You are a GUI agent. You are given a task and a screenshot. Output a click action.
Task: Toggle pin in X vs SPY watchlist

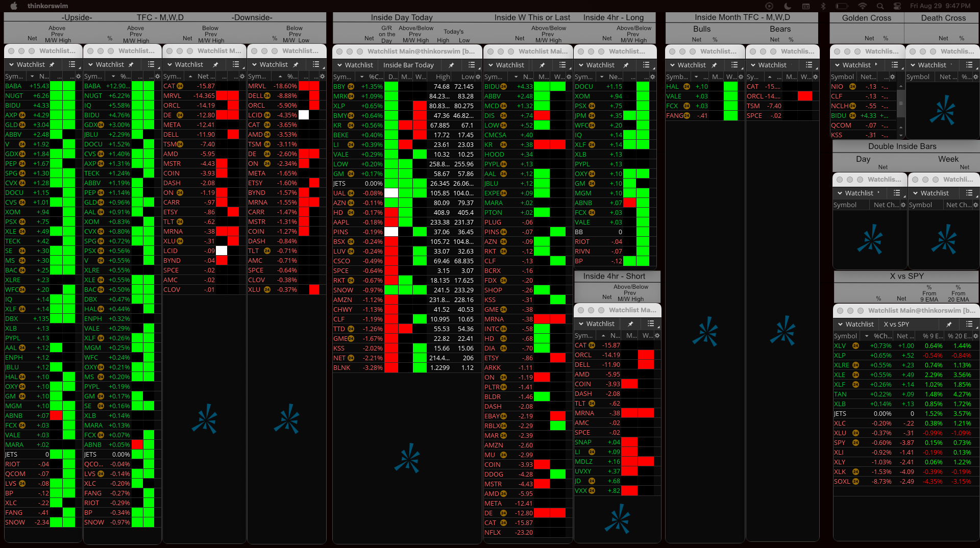coord(949,325)
